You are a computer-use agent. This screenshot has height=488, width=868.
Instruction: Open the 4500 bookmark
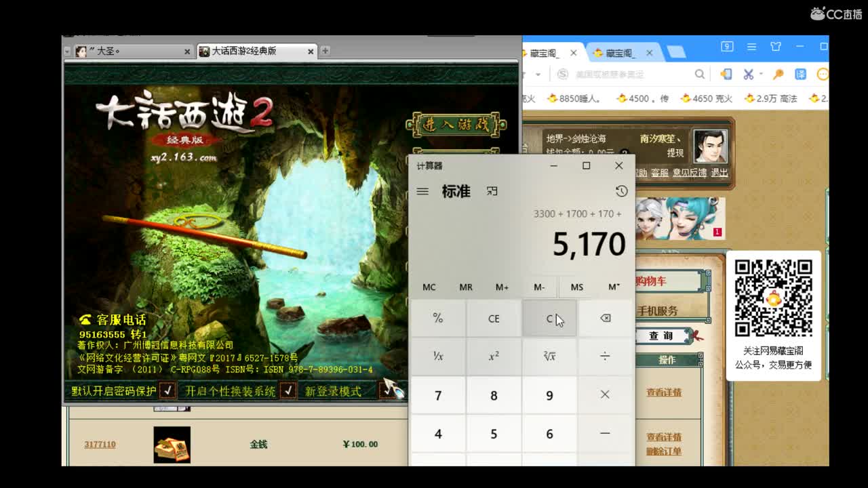coord(642,98)
